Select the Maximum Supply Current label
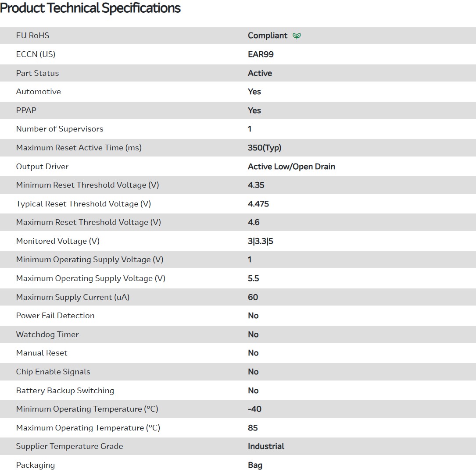 tap(73, 297)
